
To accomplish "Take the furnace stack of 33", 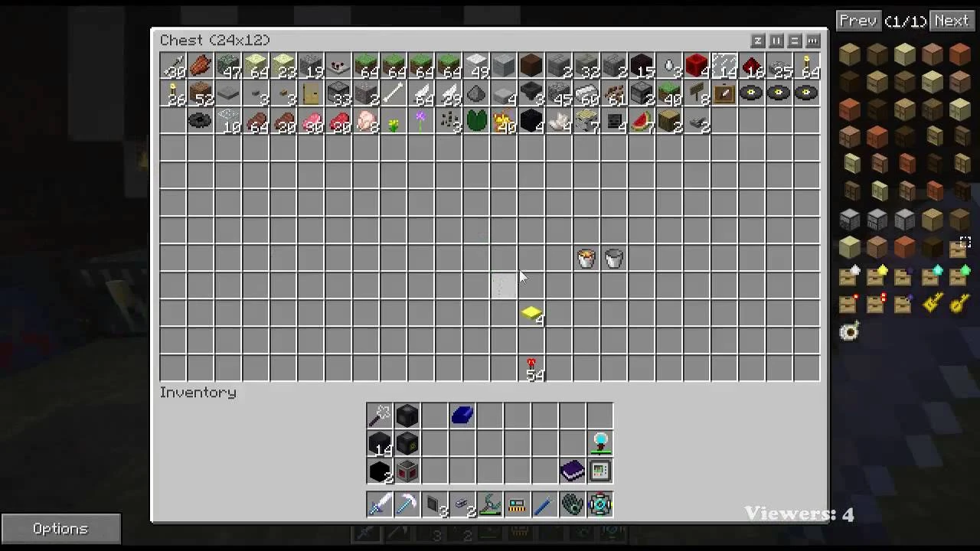I will (338, 94).
